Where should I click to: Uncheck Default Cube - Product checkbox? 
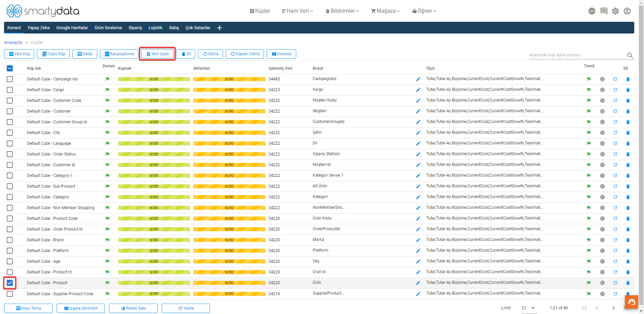click(10, 283)
